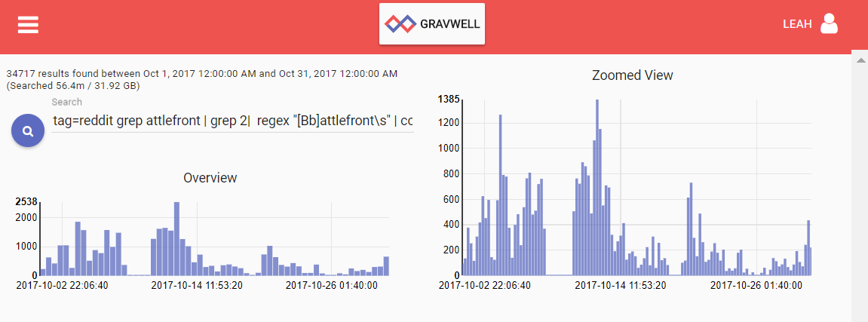
Task: Click Overview label 2017-10-14 11:53:20
Action: 197,286
